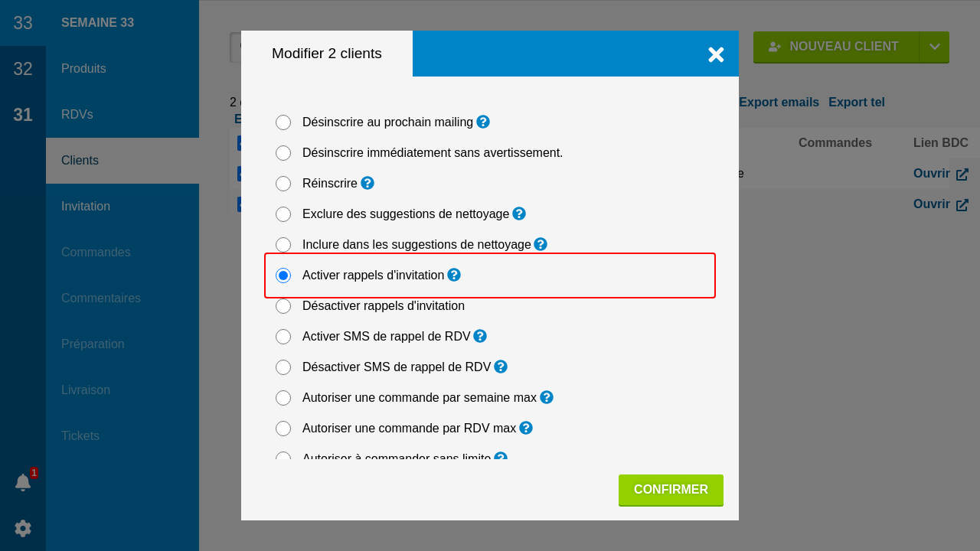Go to the Produits menu item
Screen dimensions: 980x551
[x=84, y=69]
